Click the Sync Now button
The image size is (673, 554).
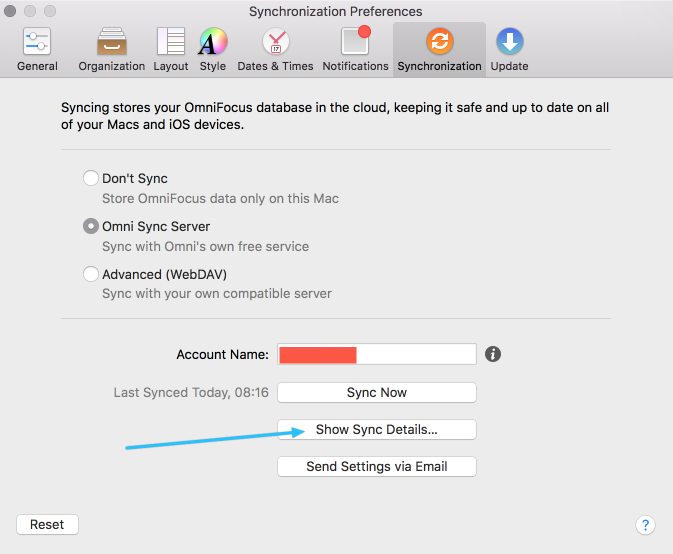click(377, 393)
